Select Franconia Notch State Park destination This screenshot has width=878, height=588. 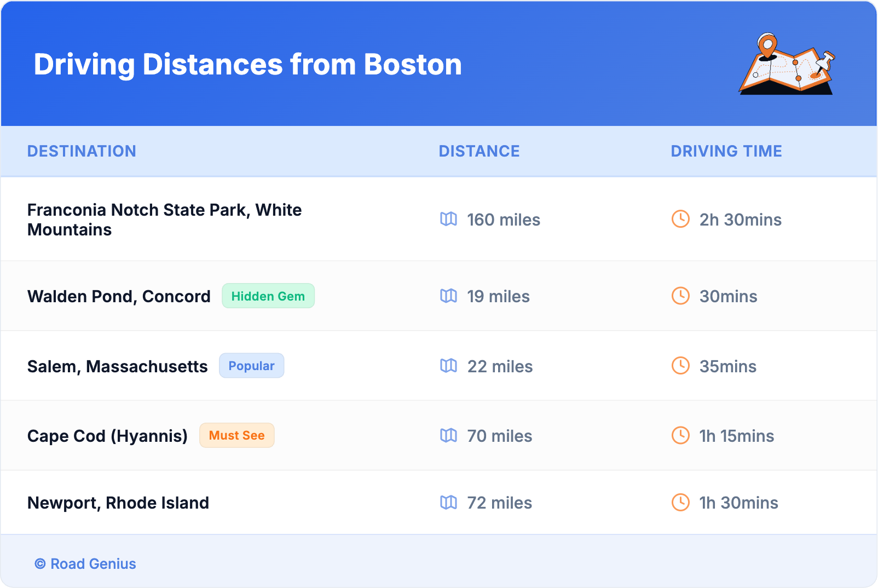coord(164,220)
